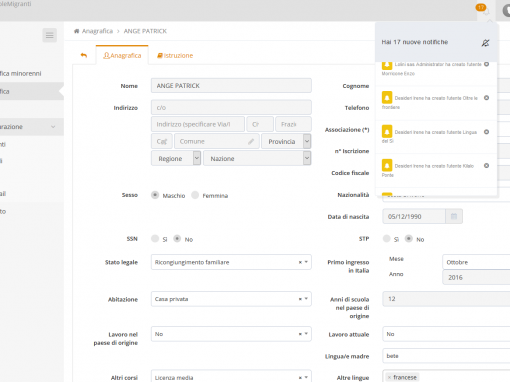The image size is (510, 382).
Task: Open the Mese dropdown showing Ottobre
Action: pos(476,262)
